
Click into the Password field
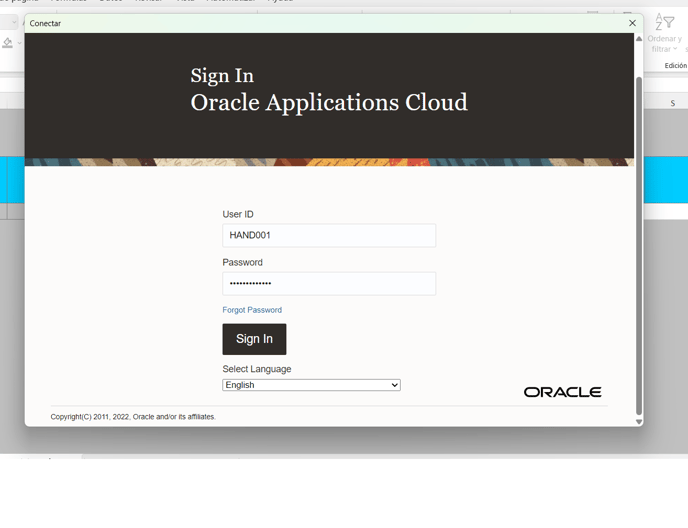[329, 284]
